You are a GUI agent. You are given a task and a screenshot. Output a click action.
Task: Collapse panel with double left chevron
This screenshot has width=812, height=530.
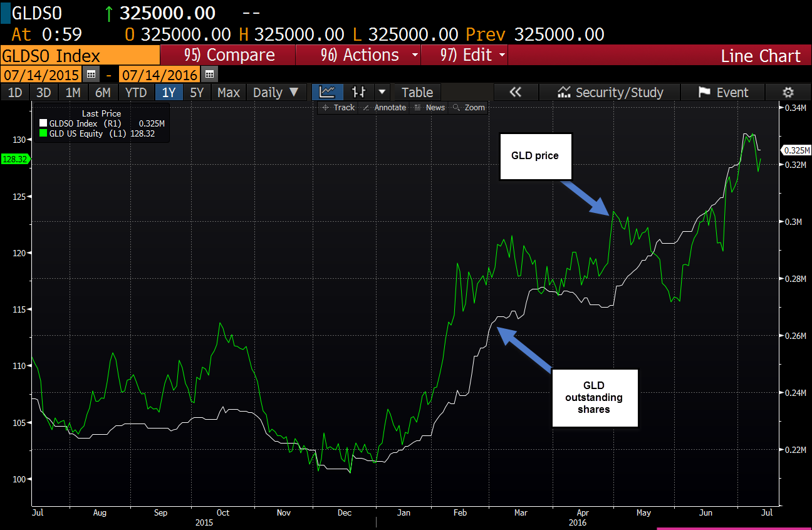515,92
